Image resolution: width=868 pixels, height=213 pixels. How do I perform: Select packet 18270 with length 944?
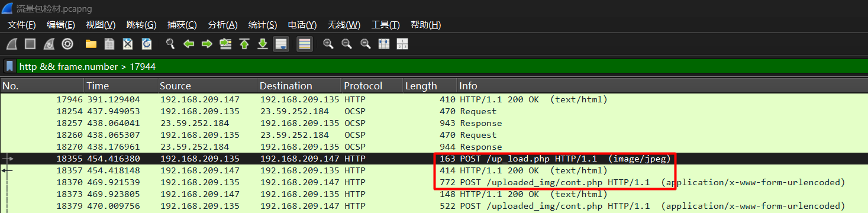click(x=434, y=147)
